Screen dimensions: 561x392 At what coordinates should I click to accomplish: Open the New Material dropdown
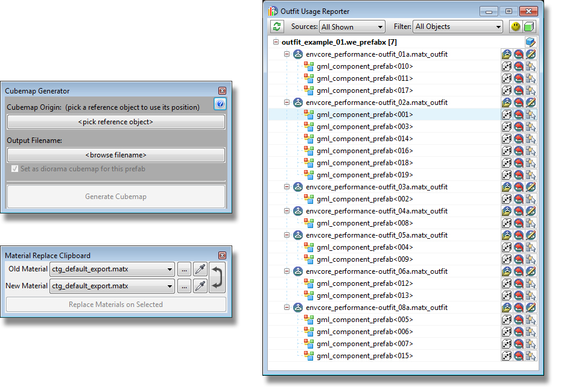112,286
